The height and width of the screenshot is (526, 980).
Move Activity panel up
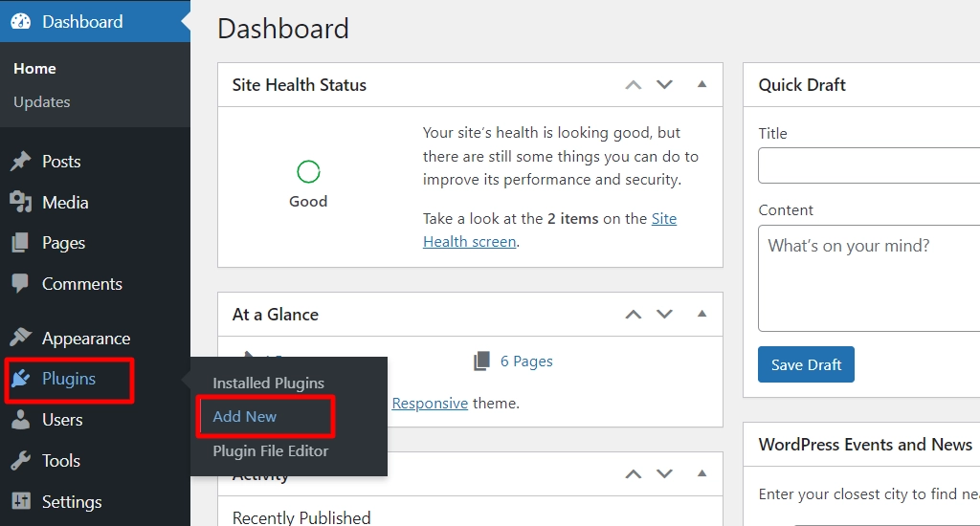tap(634, 474)
